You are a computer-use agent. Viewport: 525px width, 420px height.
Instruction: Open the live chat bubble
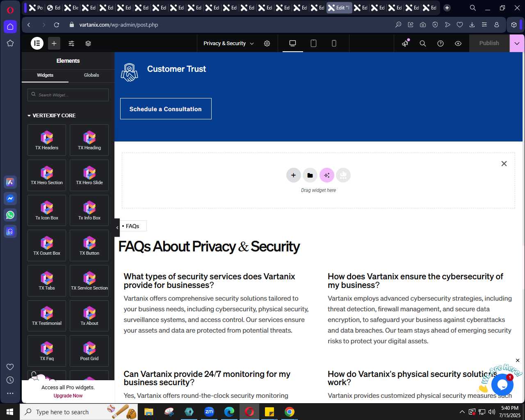(x=502, y=385)
